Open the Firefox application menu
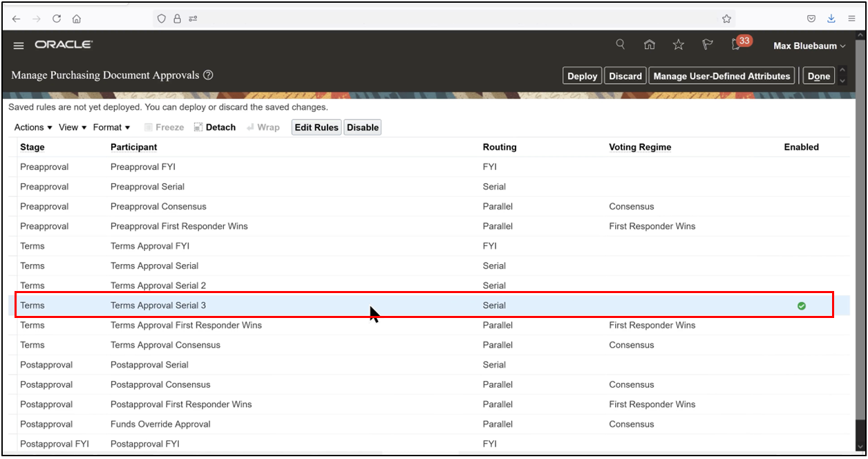Screen dimensions: 868x459 point(851,19)
